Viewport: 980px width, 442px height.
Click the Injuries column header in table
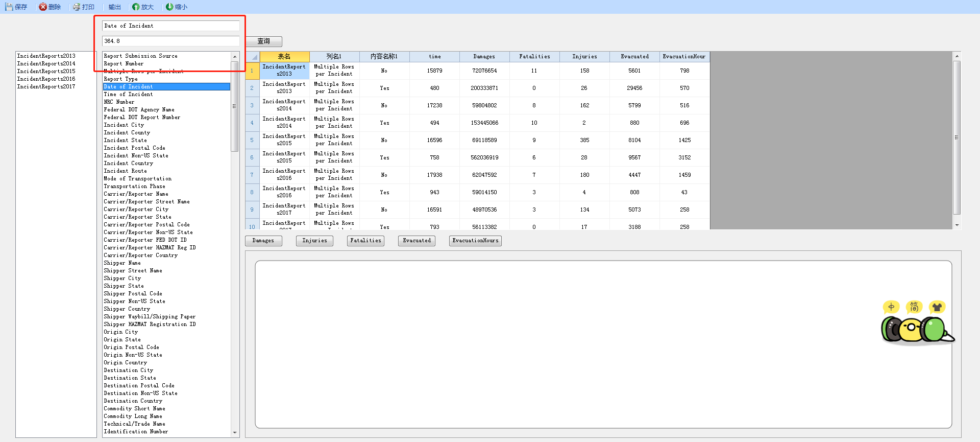pos(584,57)
